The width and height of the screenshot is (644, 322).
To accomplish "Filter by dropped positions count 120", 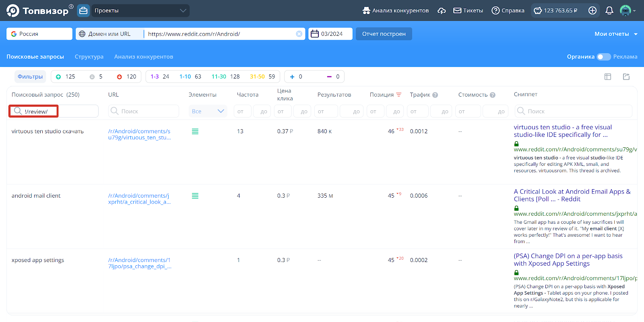I will pyautogui.click(x=126, y=76).
